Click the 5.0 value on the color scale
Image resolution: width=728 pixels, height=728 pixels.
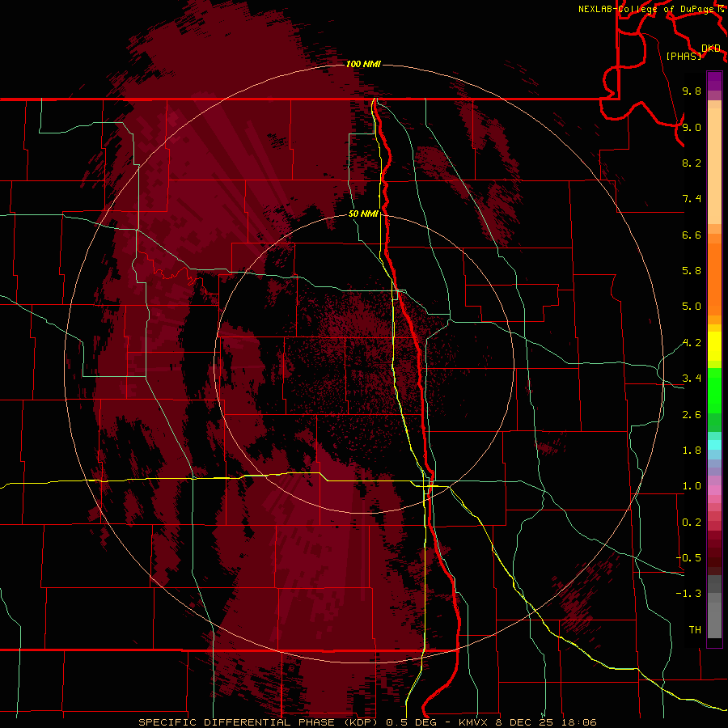coord(692,307)
